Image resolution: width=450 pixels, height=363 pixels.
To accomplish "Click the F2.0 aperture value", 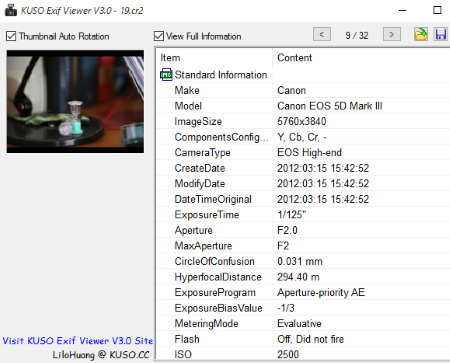I will click(287, 230).
